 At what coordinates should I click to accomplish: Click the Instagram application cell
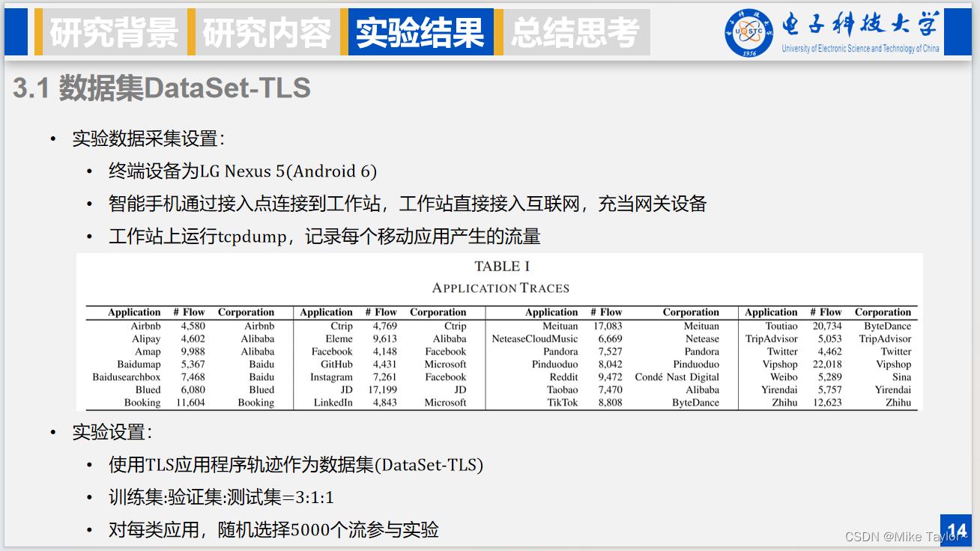[x=332, y=377]
